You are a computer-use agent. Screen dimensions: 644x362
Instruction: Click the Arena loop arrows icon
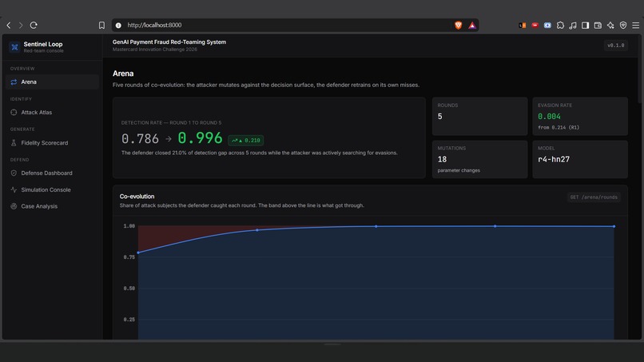point(14,82)
